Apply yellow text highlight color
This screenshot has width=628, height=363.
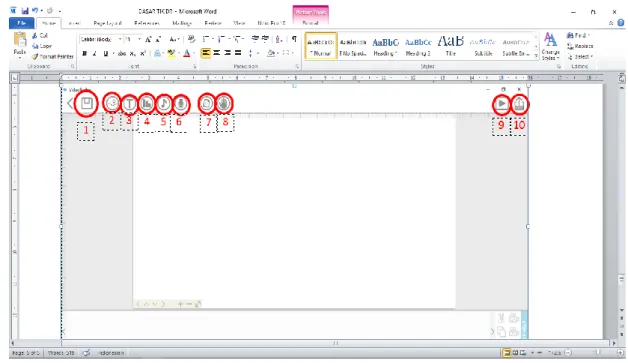[171, 53]
